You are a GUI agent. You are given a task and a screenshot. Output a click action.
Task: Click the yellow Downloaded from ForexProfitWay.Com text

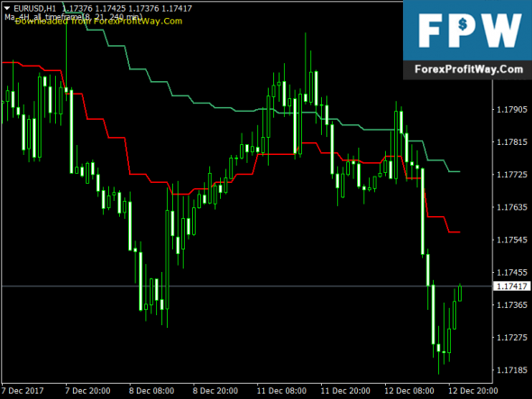pyautogui.click(x=98, y=22)
